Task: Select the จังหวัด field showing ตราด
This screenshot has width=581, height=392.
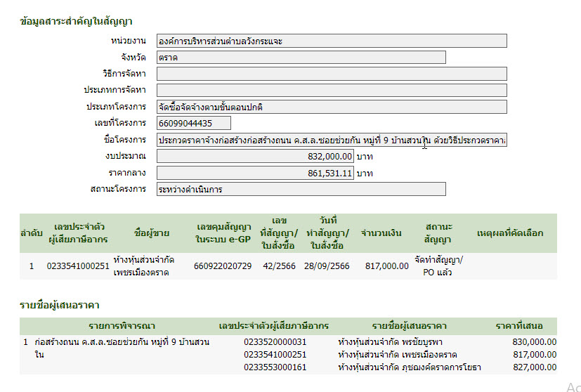Action: [301, 58]
